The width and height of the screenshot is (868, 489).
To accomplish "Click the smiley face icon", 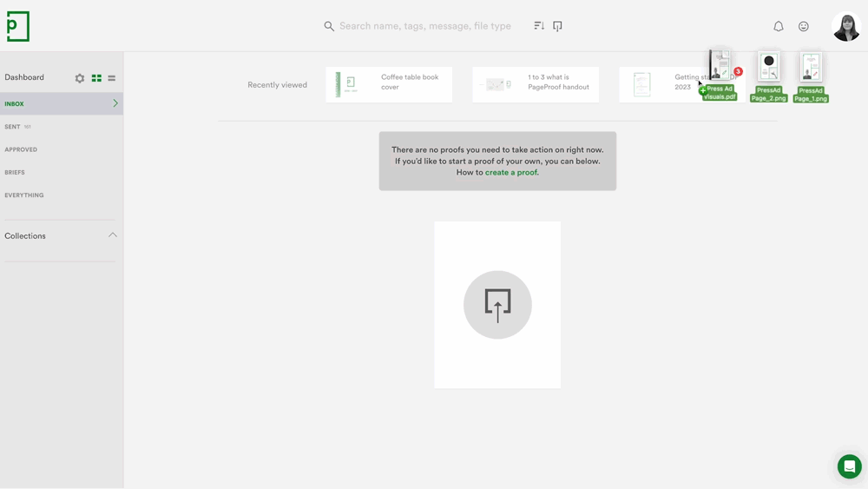I will point(803,26).
